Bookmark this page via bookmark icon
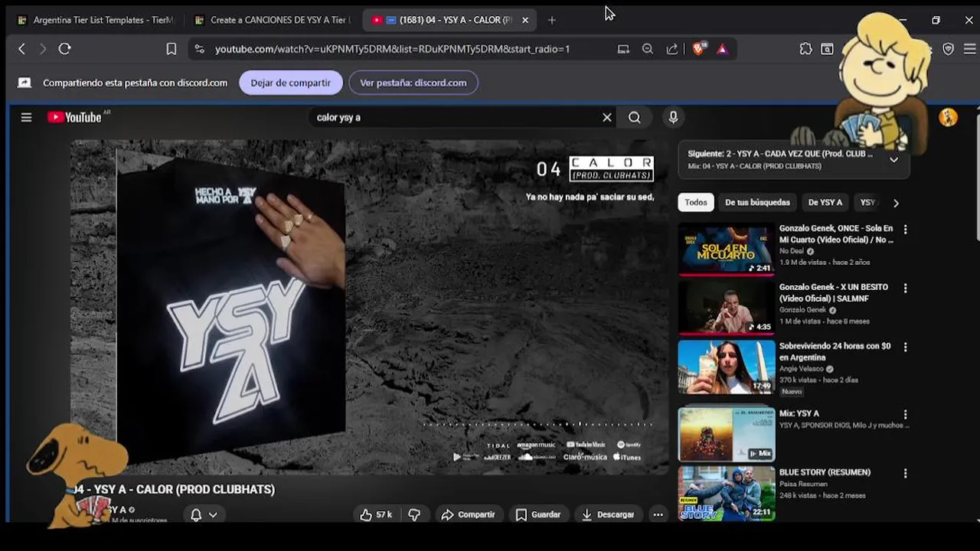 tap(171, 49)
